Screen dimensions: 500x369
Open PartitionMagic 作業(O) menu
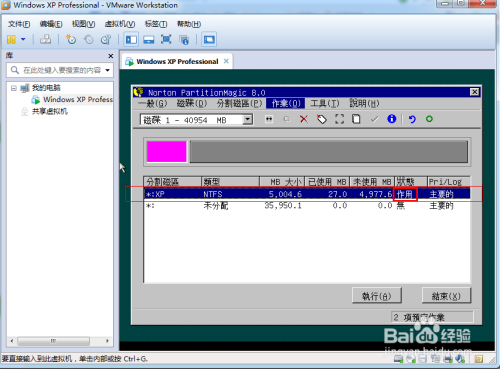click(286, 103)
